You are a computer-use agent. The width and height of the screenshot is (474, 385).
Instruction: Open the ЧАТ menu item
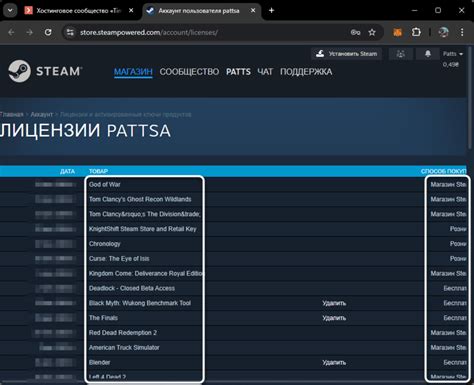(265, 72)
